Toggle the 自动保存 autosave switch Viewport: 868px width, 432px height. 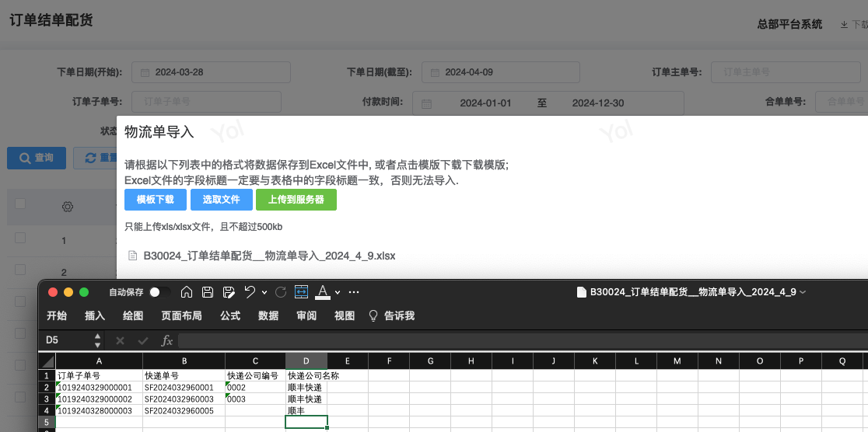pos(160,292)
